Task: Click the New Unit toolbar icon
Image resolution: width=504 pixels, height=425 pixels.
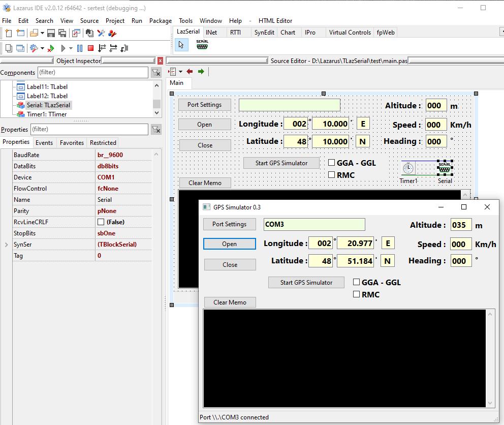Action: point(9,33)
